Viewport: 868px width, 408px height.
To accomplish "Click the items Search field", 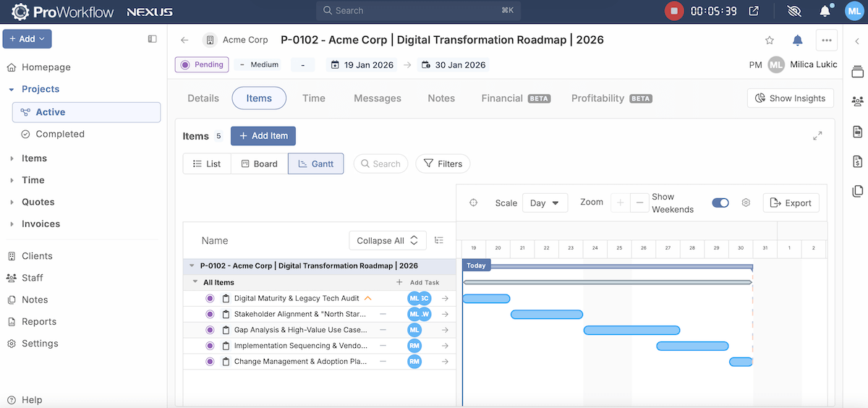I will [x=380, y=164].
